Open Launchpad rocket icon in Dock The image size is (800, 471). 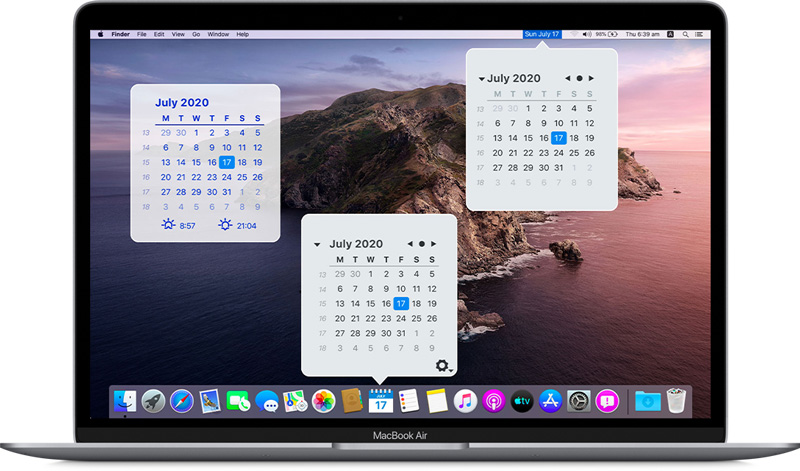[x=153, y=401]
